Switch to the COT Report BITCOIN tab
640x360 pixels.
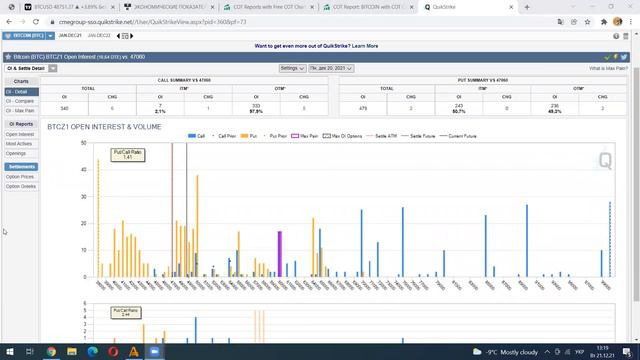pyautogui.click(x=368, y=7)
